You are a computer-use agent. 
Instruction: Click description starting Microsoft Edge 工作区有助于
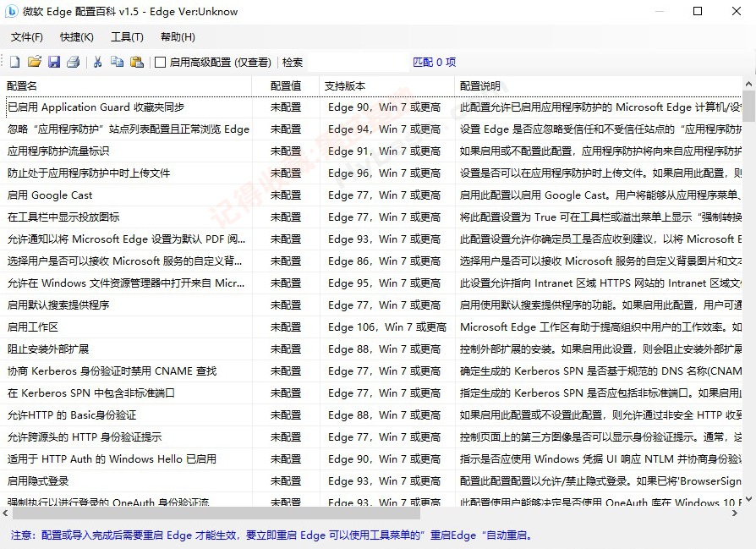click(600, 327)
